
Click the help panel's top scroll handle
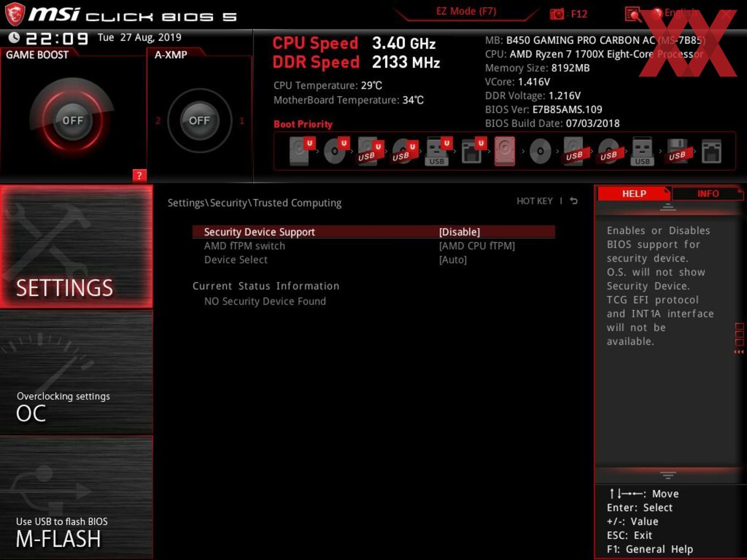point(668,207)
